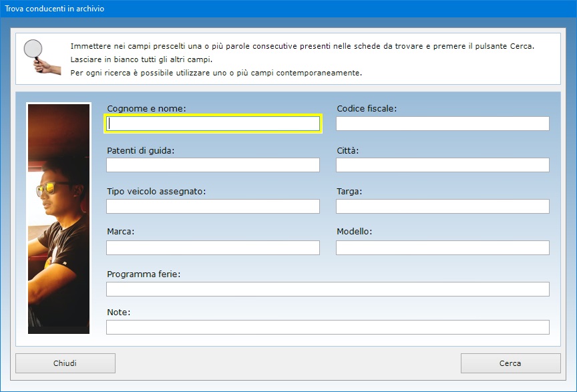Click the instruction text beginning with 'Immettere nei campi'
This screenshot has width=577, height=392.
click(x=302, y=47)
